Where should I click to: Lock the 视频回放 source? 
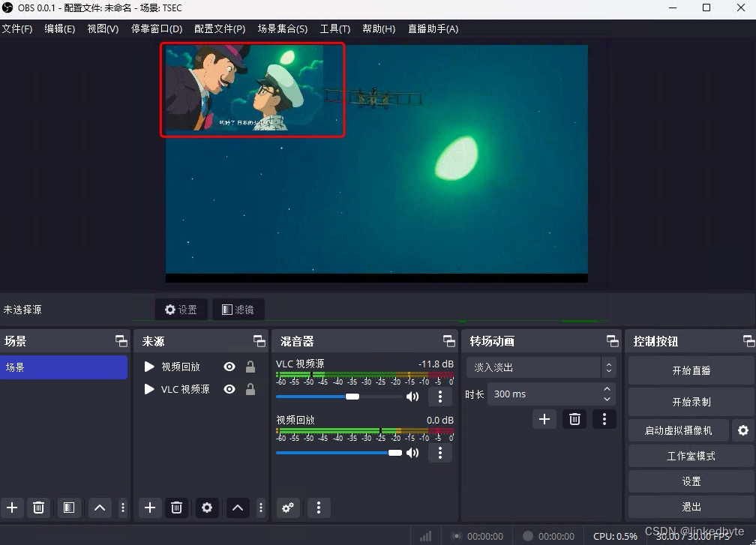point(250,367)
